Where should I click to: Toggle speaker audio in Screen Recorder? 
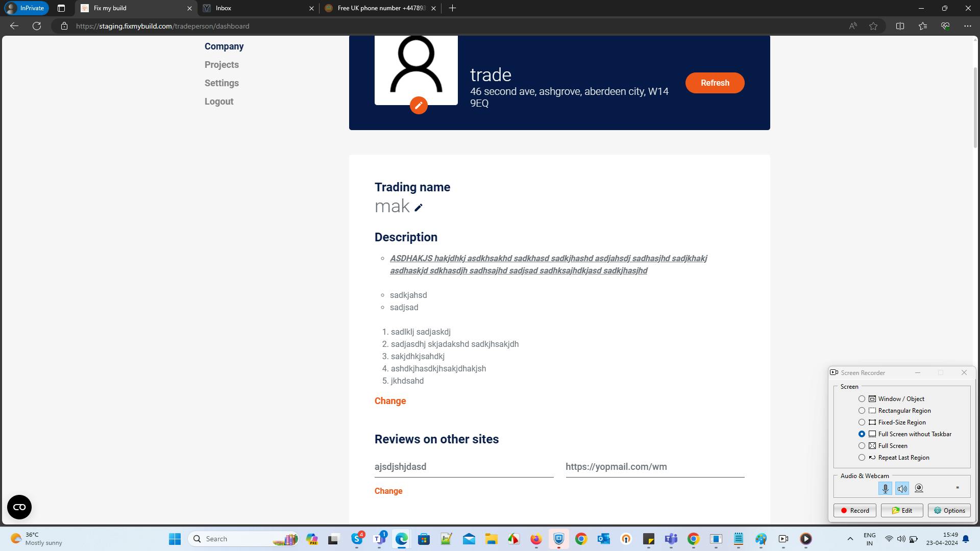pyautogui.click(x=902, y=488)
